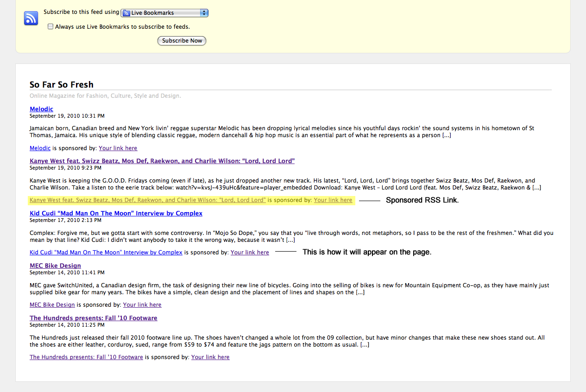This screenshot has width=586, height=392.
Task: Click the September 14, 2010 11:41 PM date
Action: click(67, 272)
